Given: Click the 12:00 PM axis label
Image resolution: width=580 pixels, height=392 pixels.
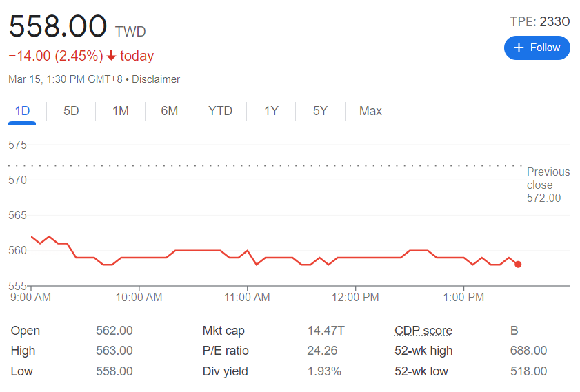Looking at the screenshot, I should tap(355, 298).
